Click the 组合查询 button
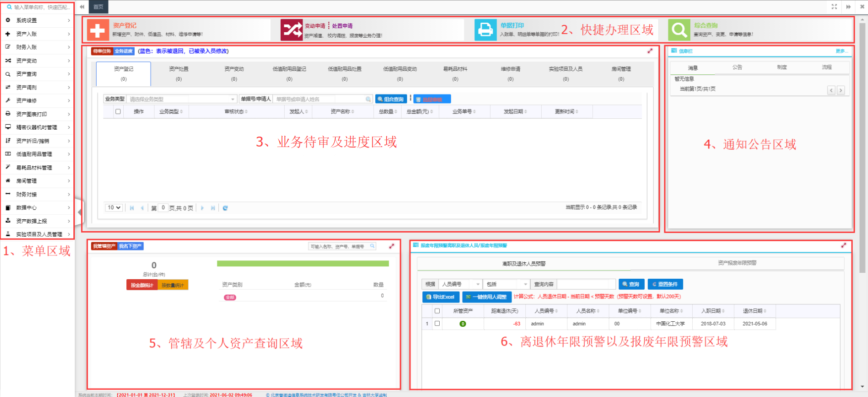Screen dimensions: 868x397 click(391, 99)
